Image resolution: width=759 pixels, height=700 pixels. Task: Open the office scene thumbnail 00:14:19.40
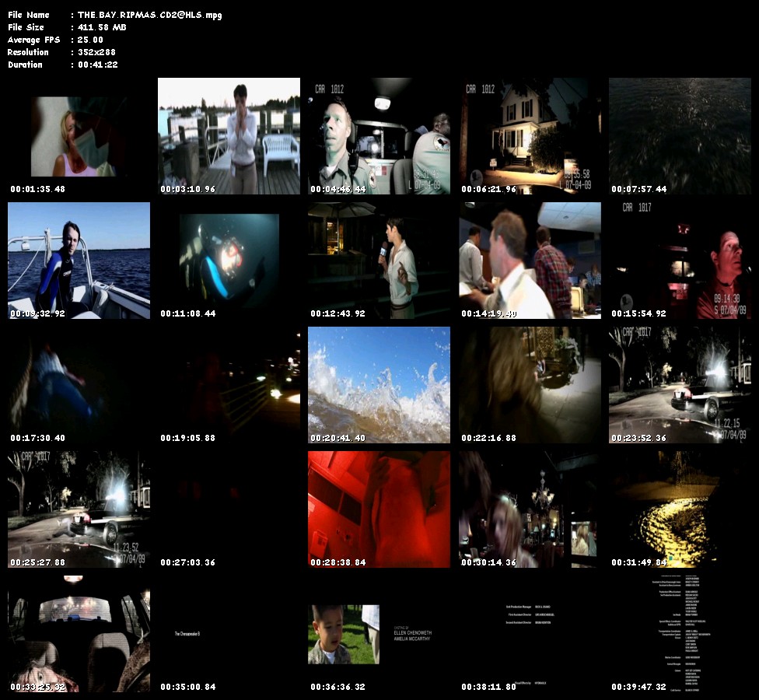(530, 261)
